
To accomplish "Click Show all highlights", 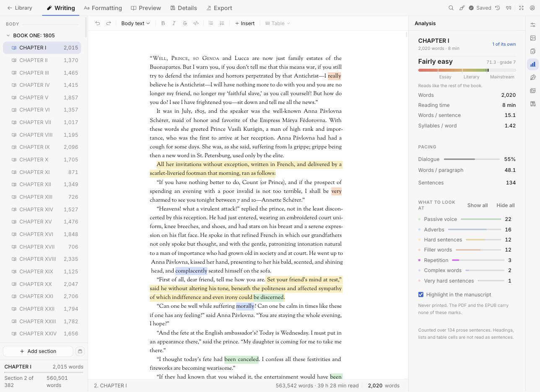I will click(x=478, y=205).
